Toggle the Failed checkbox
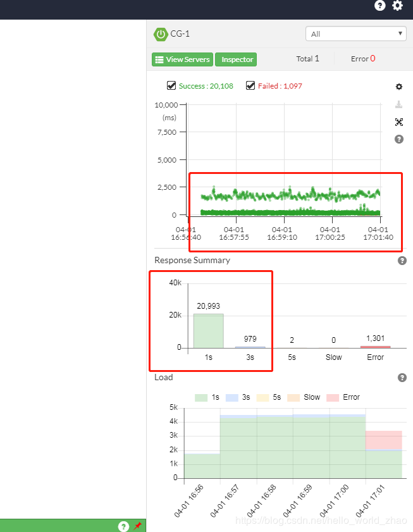 click(x=250, y=85)
